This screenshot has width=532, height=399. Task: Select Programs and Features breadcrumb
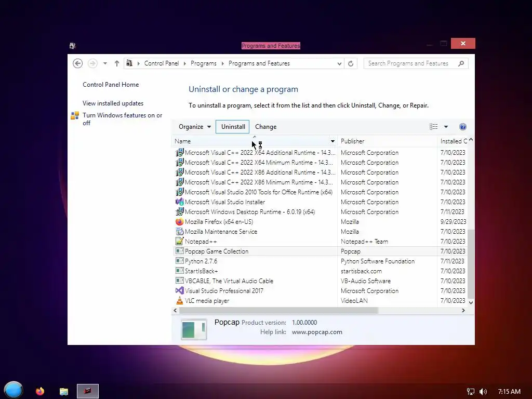(259, 63)
